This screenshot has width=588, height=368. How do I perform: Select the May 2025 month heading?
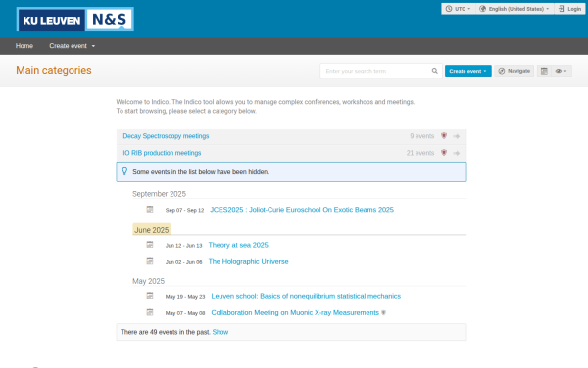click(149, 281)
